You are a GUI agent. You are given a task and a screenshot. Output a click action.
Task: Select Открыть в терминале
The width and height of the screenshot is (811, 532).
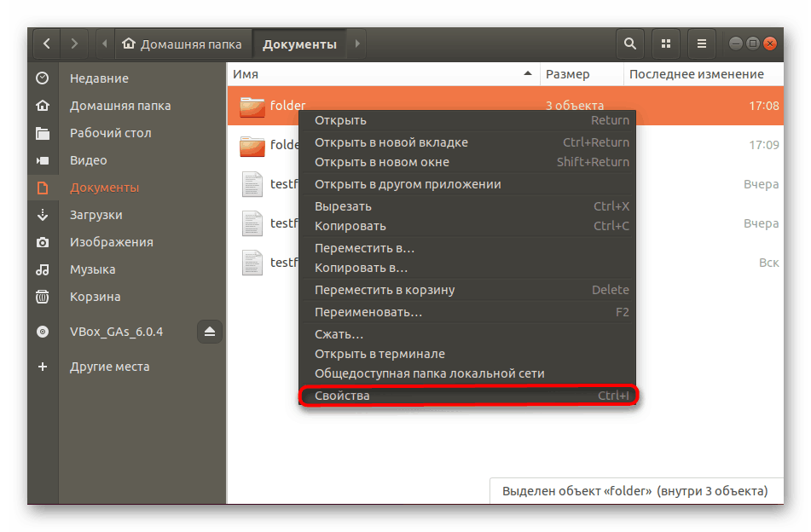(467, 354)
